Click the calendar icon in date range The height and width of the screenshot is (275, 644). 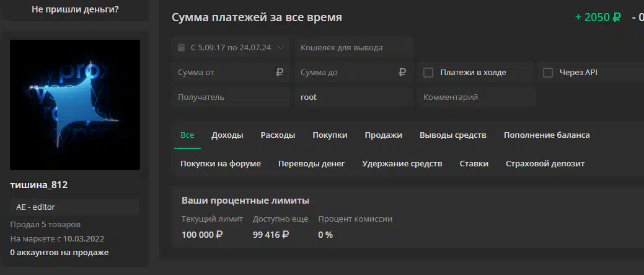pos(181,48)
